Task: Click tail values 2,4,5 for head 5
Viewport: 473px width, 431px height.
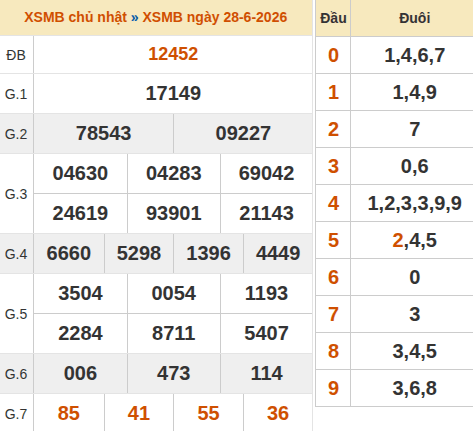Action: [x=415, y=240]
